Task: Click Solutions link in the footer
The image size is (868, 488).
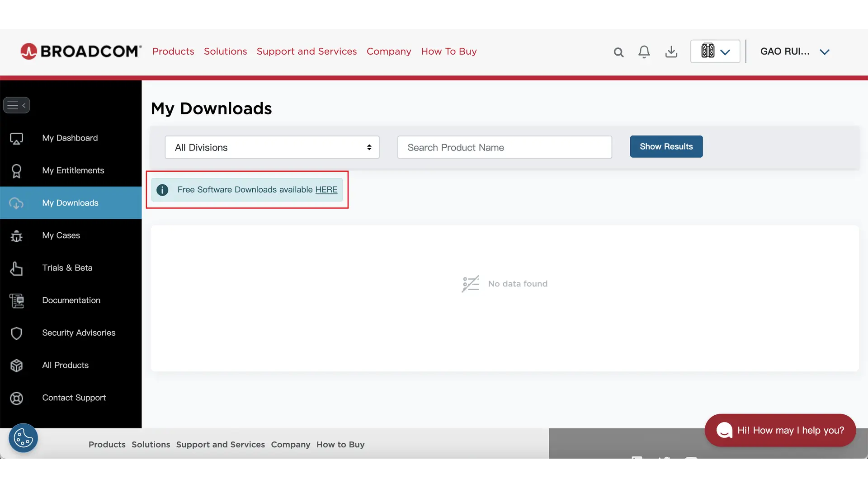Action: pos(151,445)
